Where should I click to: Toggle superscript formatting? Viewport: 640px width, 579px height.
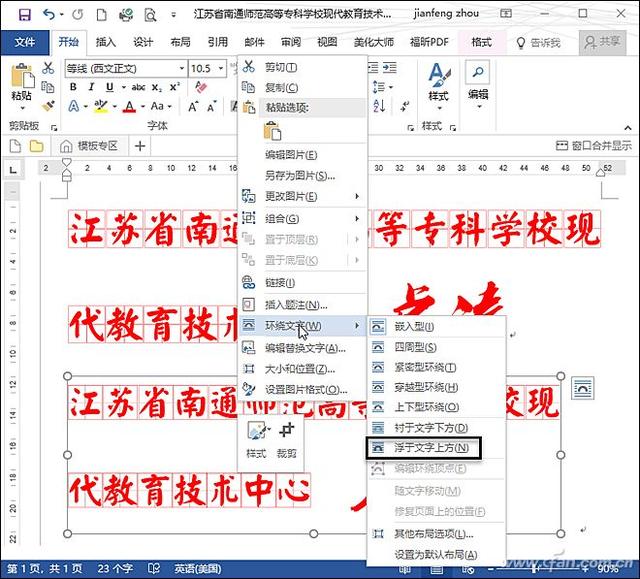175,87
